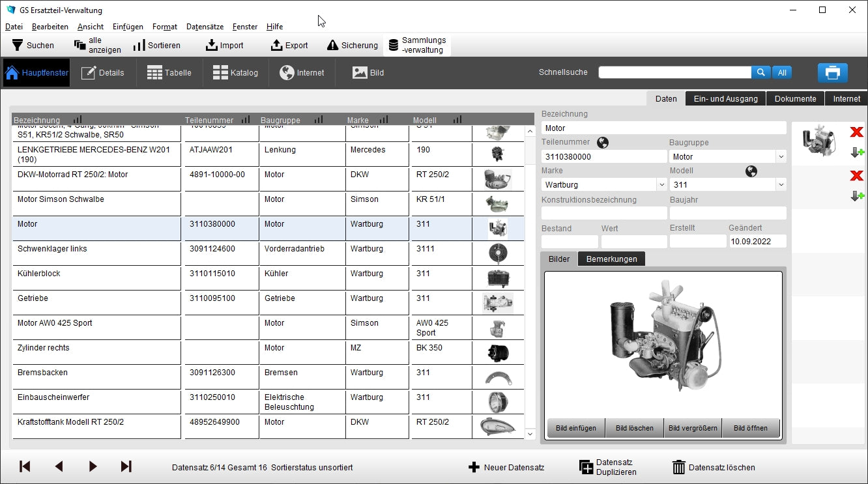Click the blue print button
The height and width of the screenshot is (484, 868).
pos(832,73)
